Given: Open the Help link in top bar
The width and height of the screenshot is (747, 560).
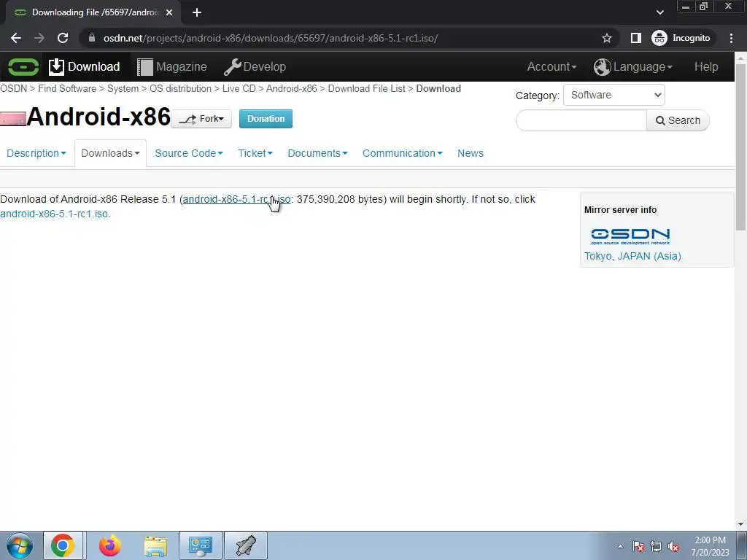Looking at the screenshot, I should (x=706, y=66).
